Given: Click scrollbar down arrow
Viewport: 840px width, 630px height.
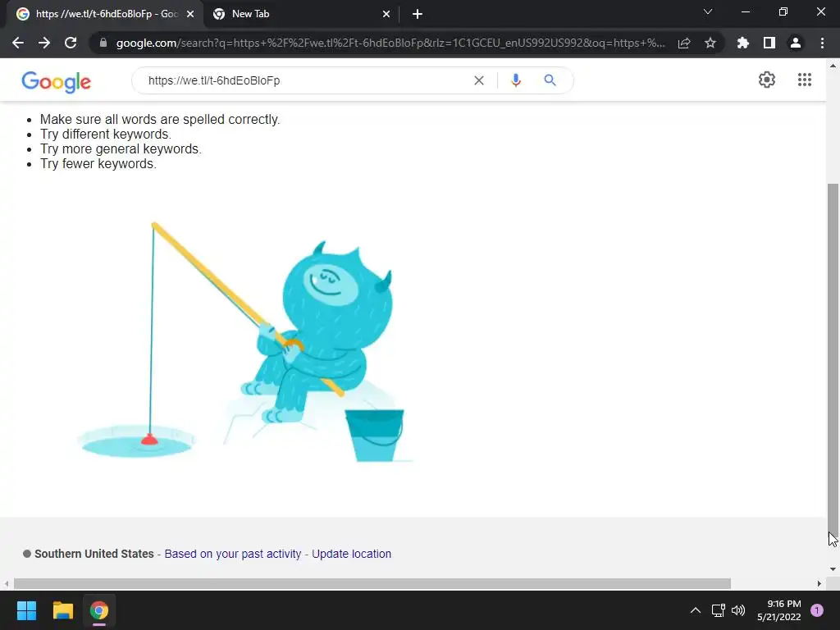Looking at the screenshot, I should [x=833, y=569].
